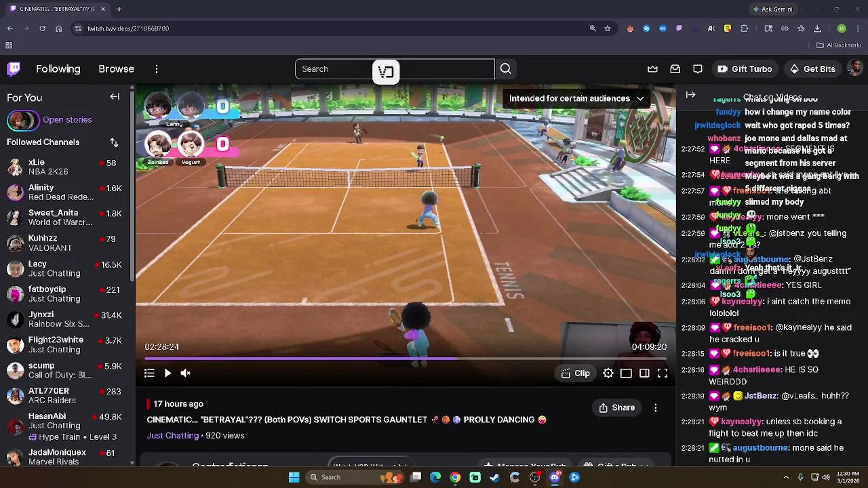
Task: View site information icon in address bar
Action: (x=78, y=28)
